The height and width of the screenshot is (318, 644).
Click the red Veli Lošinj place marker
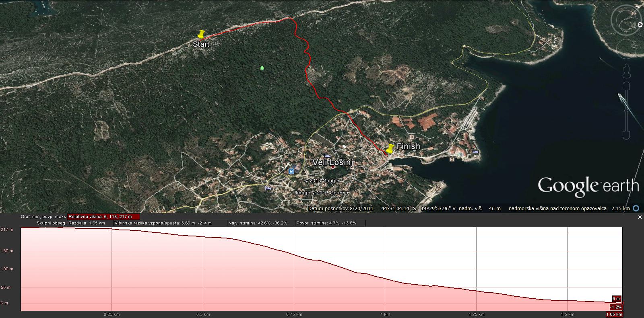(x=333, y=167)
